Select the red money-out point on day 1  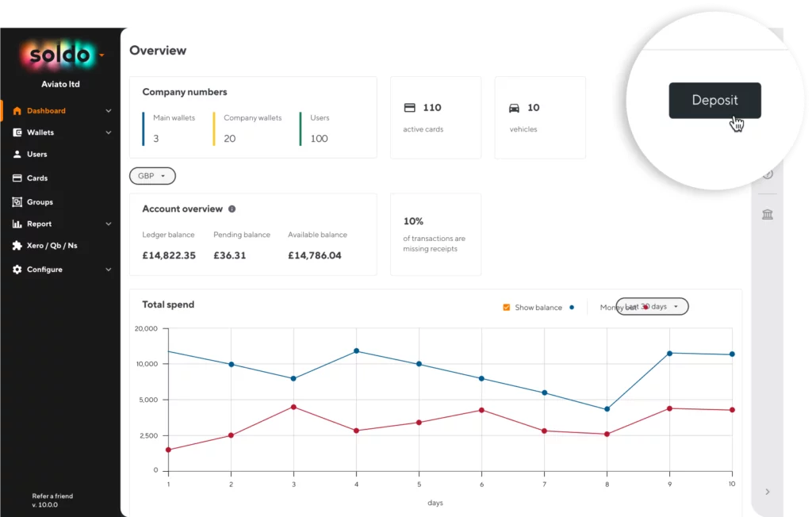pyautogui.click(x=168, y=450)
